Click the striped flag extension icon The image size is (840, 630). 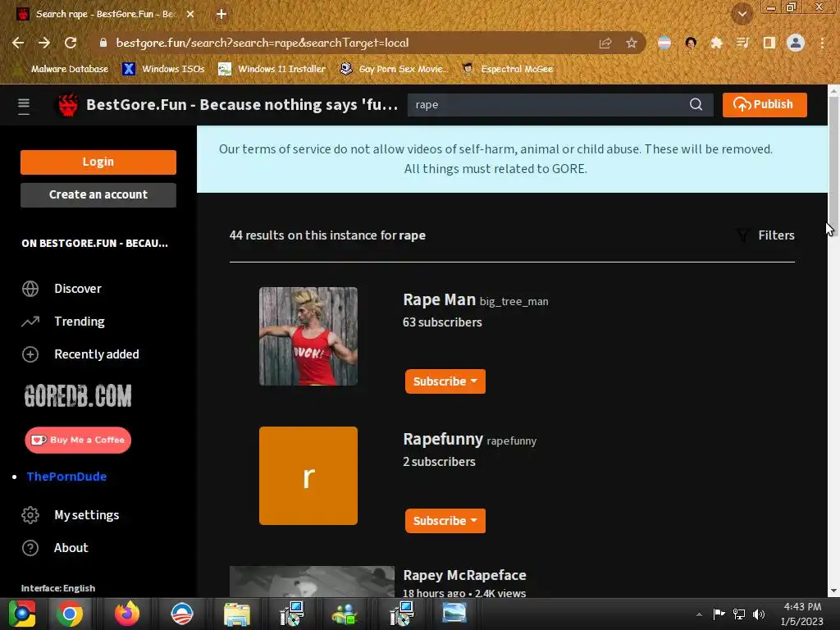coord(664,43)
